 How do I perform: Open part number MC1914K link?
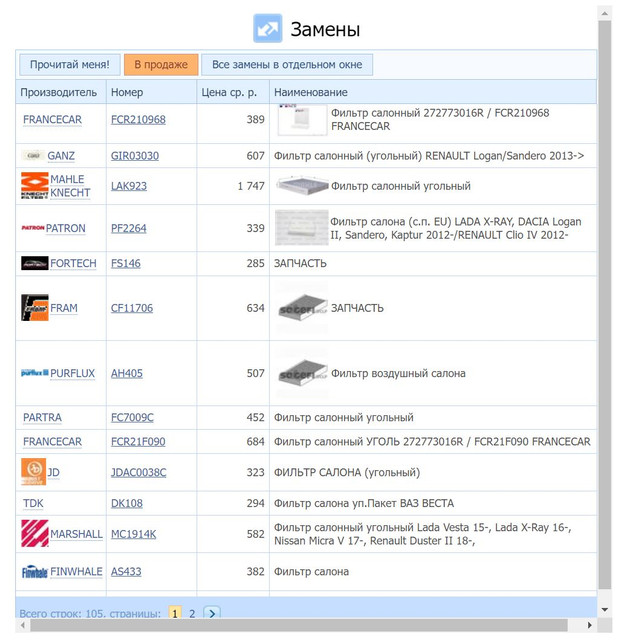coord(134,534)
